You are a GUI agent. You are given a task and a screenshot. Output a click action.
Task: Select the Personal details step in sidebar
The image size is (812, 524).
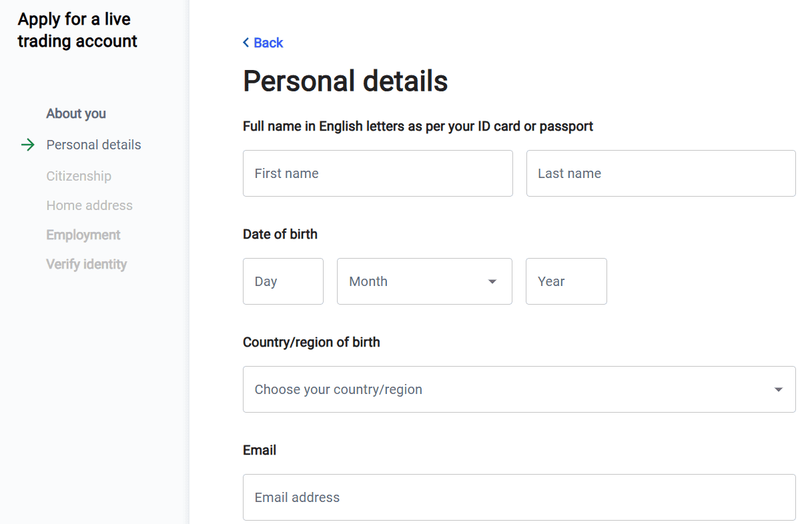(93, 145)
